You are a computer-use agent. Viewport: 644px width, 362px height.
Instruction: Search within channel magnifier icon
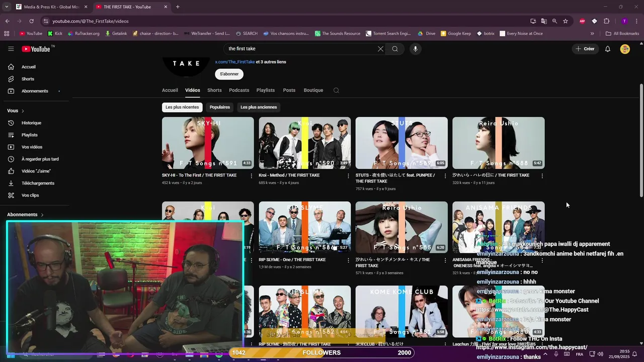pyautogui.click(x=336, y=90)
